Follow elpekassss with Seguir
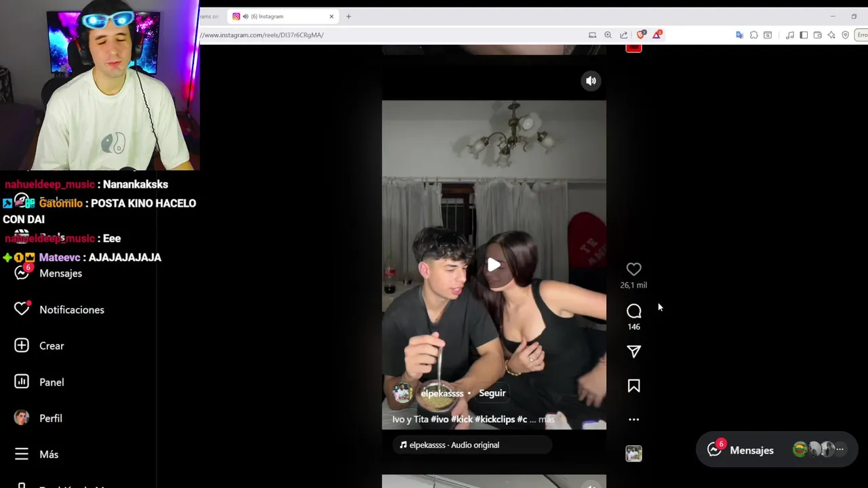868x488 pixels. [492, 393]
